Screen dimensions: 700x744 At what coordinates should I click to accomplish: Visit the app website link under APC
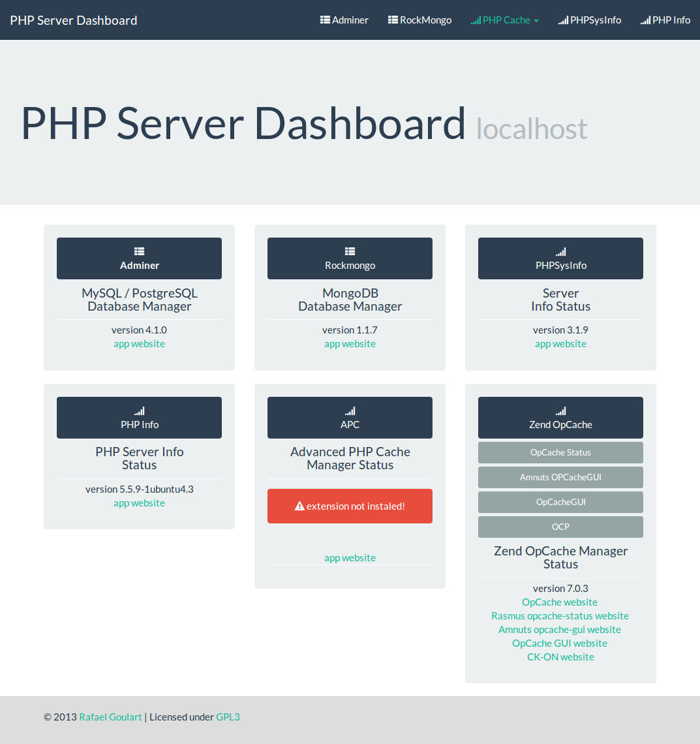click(x=350, y=558)
